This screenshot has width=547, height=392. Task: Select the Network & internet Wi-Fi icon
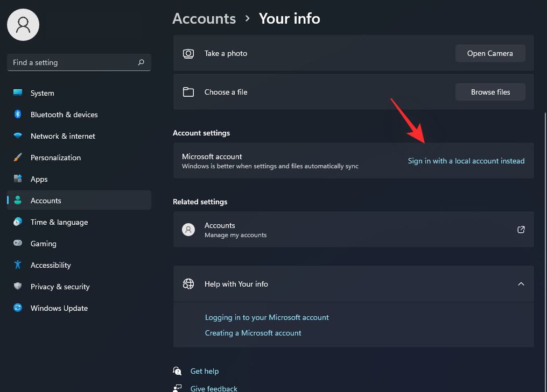pos(18,136)
